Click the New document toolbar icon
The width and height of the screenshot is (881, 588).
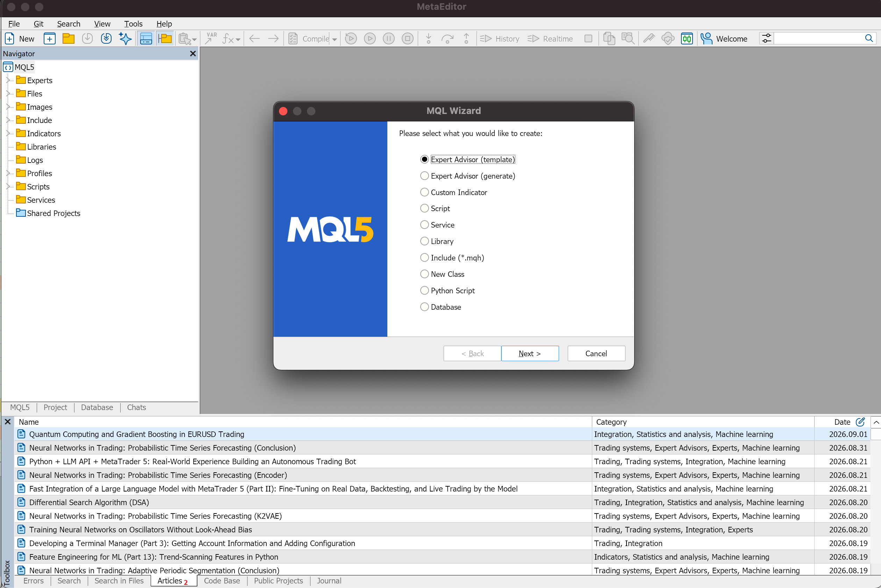click(x=9, y=38)
